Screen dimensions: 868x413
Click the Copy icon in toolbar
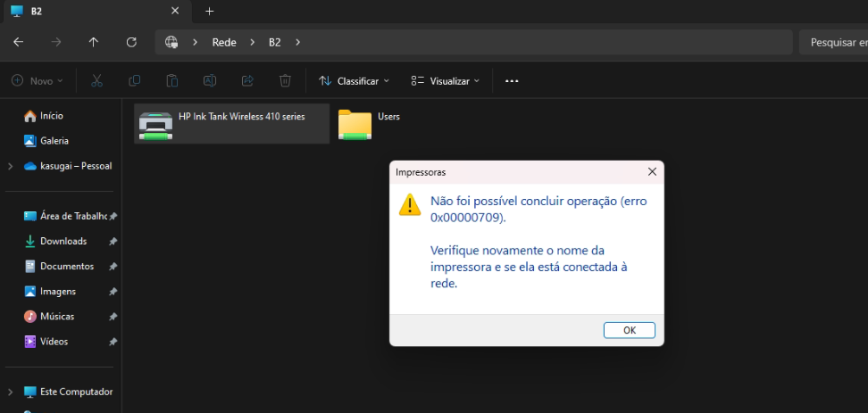pyautogui.click(x=135, y=80)
